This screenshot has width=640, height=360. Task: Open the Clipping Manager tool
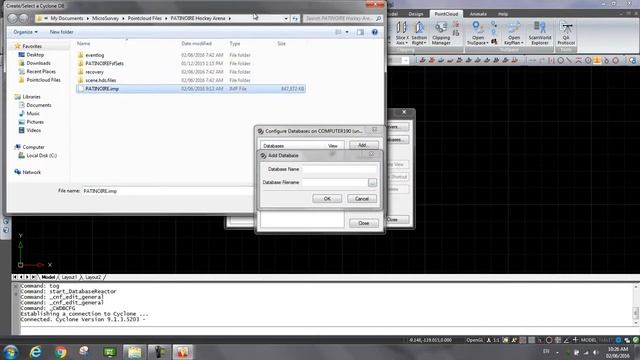(441, 33)
